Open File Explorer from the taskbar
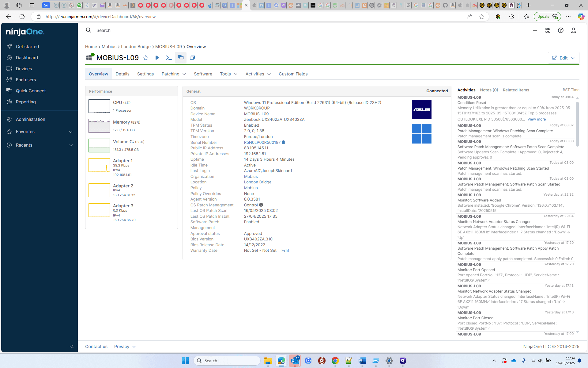Screen dimensions: 588x368 (x=268, y=361)
